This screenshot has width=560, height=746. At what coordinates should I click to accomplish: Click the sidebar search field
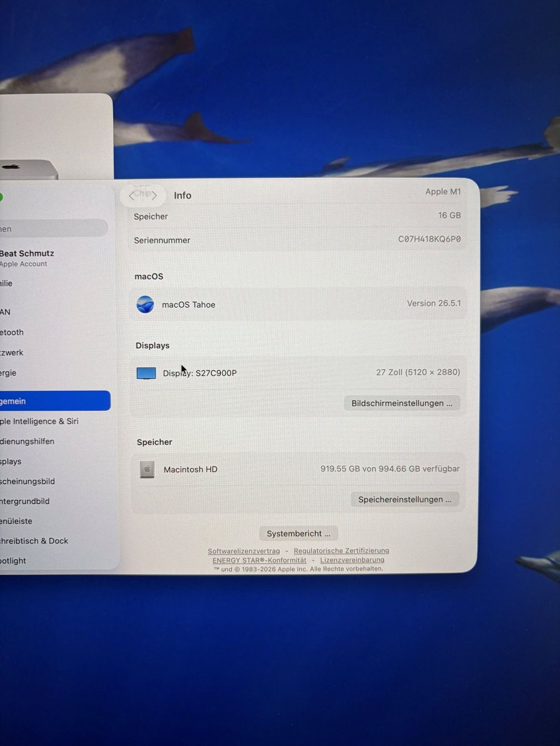point(54,228)
